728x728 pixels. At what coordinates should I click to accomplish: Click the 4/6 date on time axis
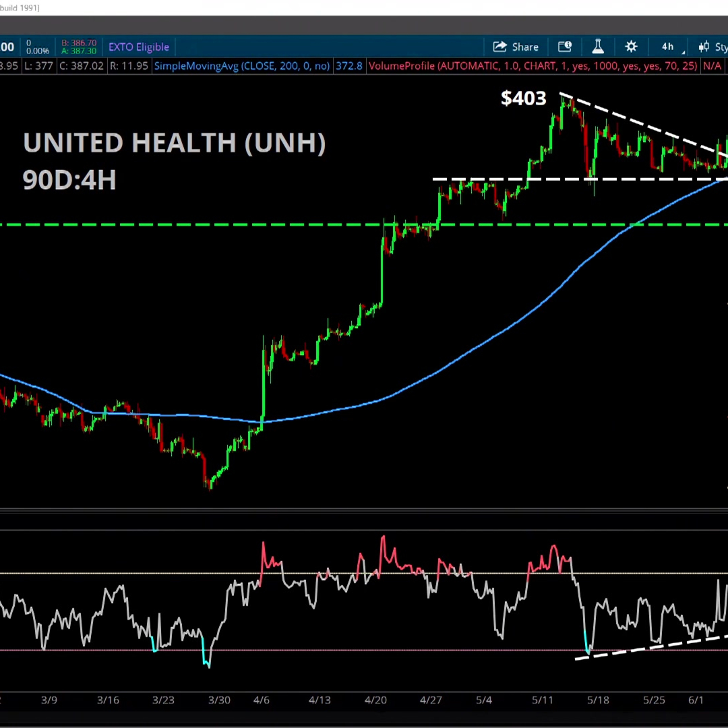pos(262,700)
